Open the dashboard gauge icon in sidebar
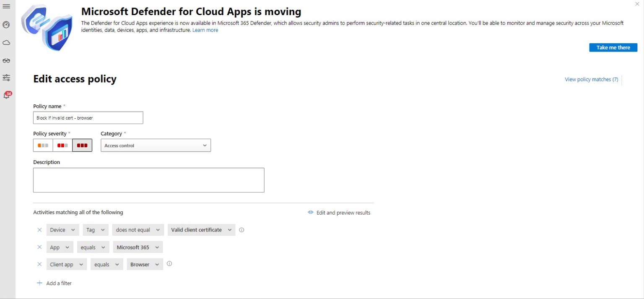The height and width of the screenshot is (299, 644). (x=6, y=25)
